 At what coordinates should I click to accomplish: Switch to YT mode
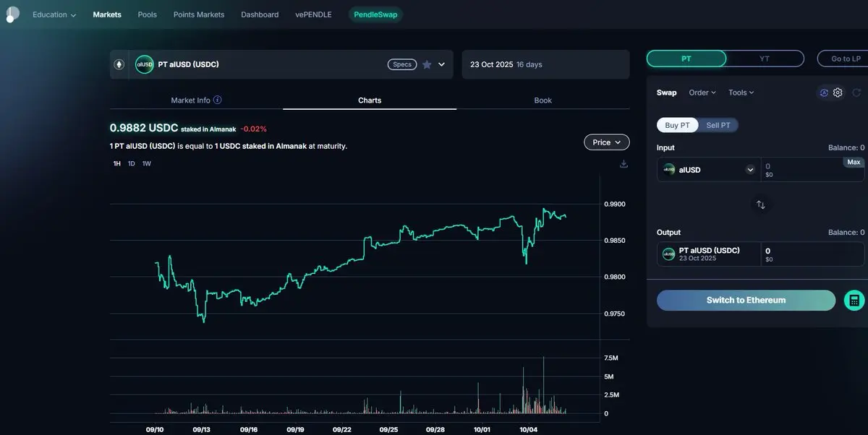coord(765,59)
